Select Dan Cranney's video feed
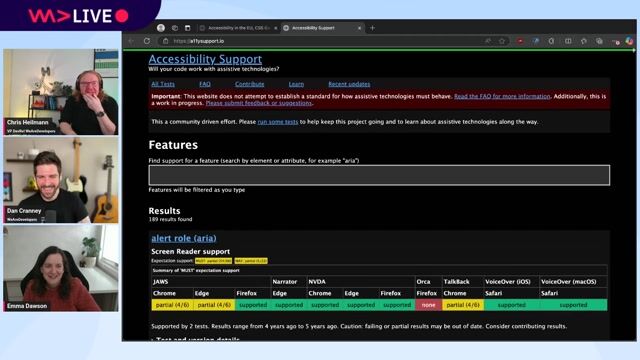The width and height of the screenshot is (640, 360). point(61,180)
